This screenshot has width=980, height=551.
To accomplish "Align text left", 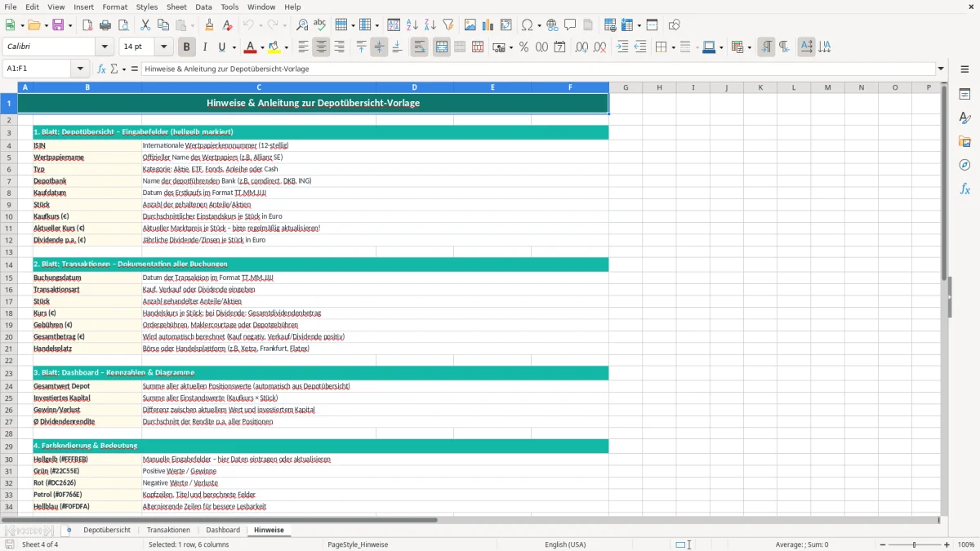I will 304,47.
